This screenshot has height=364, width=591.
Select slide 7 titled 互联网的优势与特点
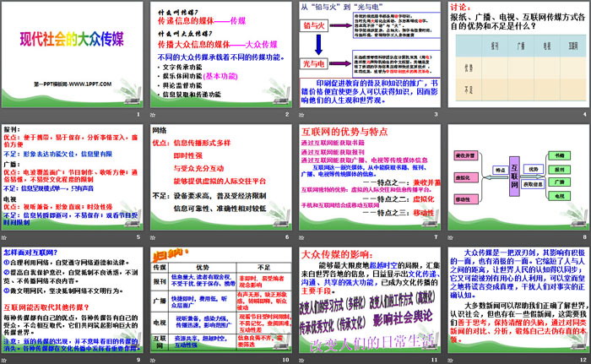pos(370,177)
